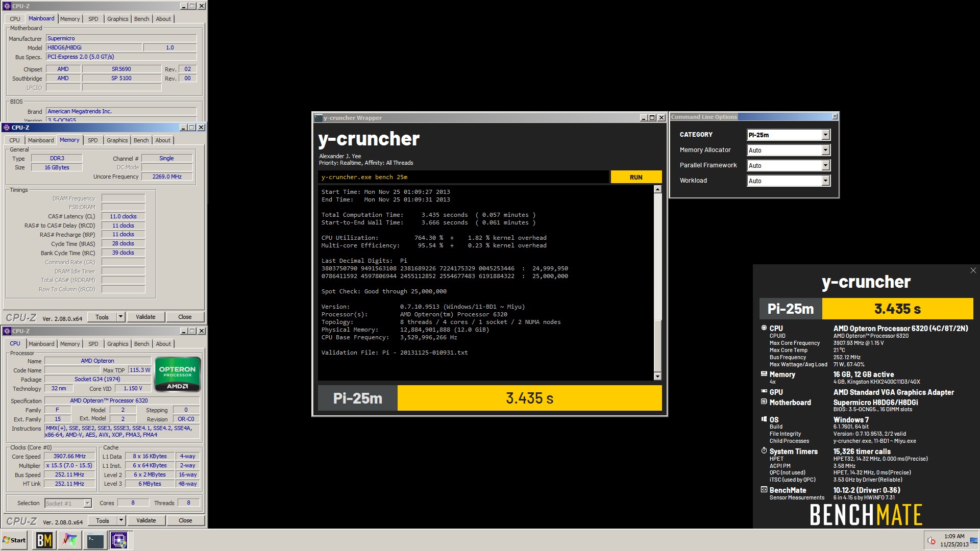Open the terminal console taskbar icon
The width and height of the screenshot is (980, 551).
click(95, 540)
